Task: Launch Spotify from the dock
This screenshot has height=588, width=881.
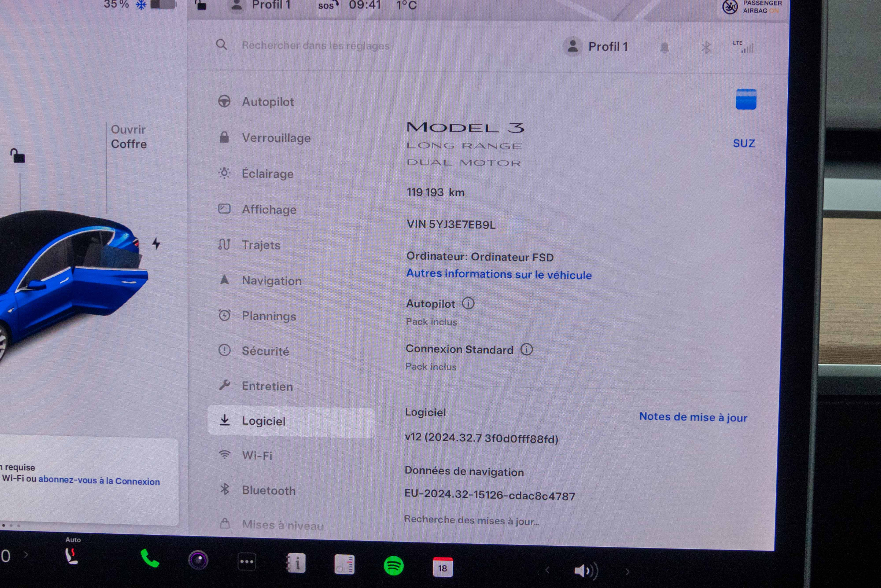Action: pos(394,566)
